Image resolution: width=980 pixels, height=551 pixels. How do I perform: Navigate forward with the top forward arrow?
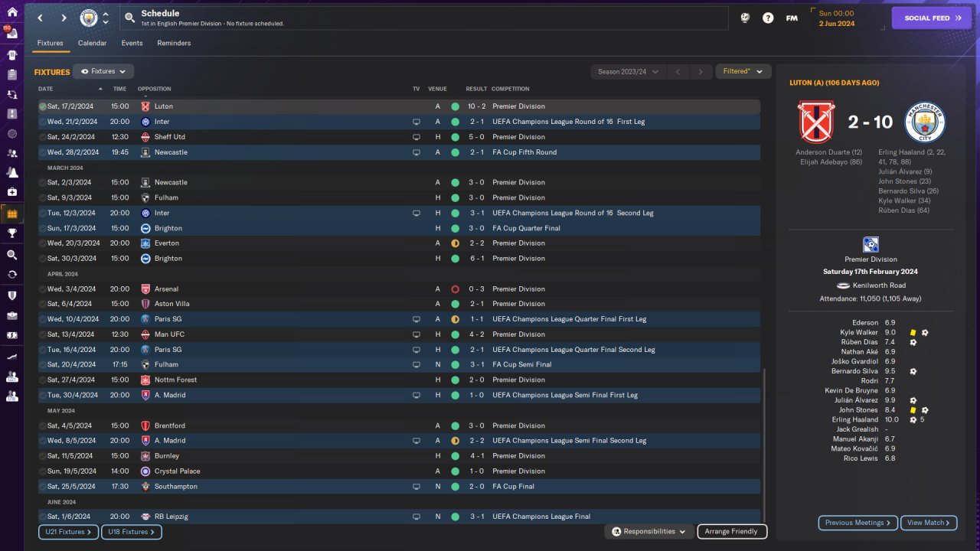(x=64, y=18)
